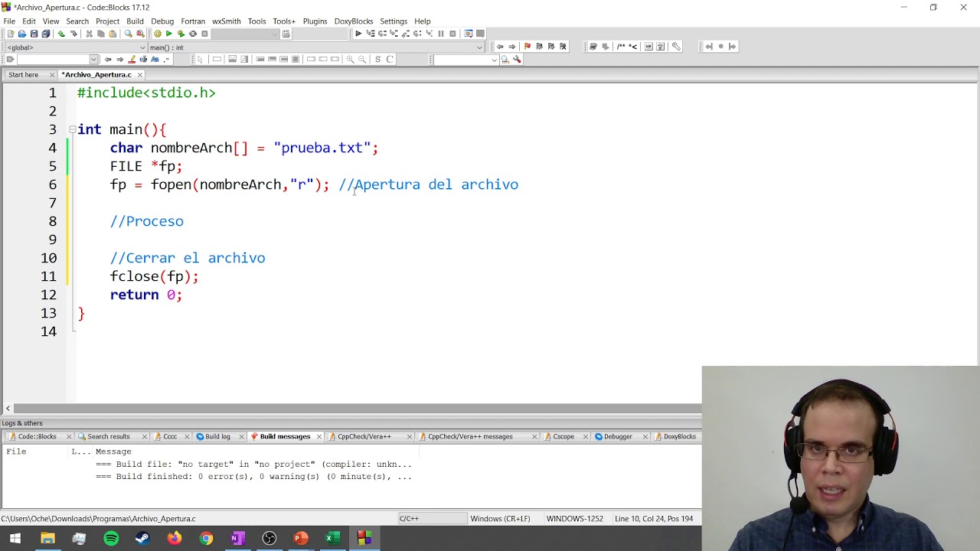Open Google Chrome from the taskbar

[x=206, y=539]
